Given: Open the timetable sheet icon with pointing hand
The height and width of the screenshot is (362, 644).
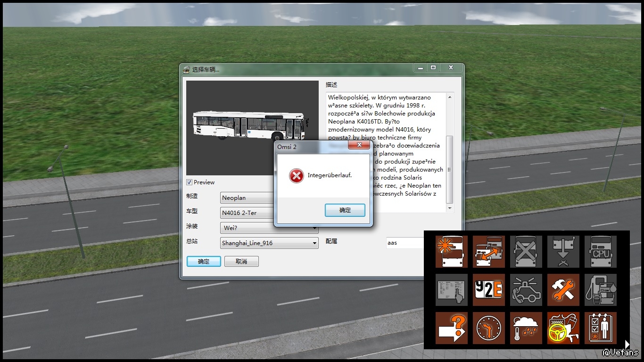Looking at the screenshot, I should pyautogui.click(x=452, y=290).
